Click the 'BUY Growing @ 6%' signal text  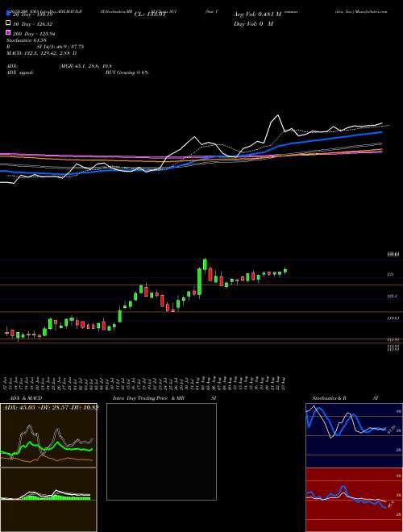tap(127, 73)
